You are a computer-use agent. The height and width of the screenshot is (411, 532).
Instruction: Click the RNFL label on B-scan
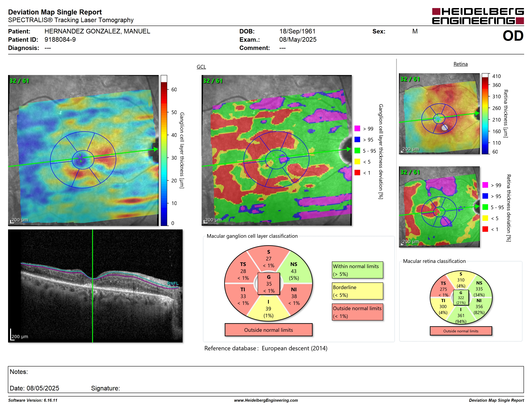tap(173, 283)
